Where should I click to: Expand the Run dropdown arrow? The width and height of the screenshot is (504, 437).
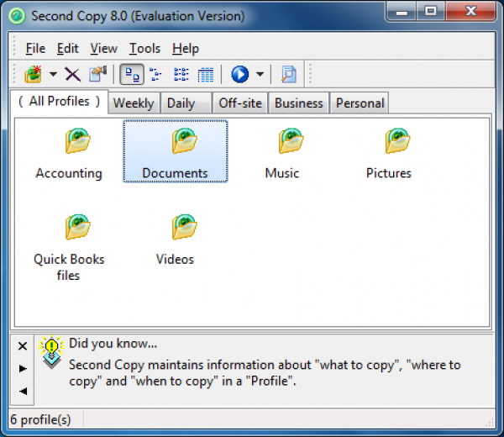pyautogui.click(x=260, y=74)
